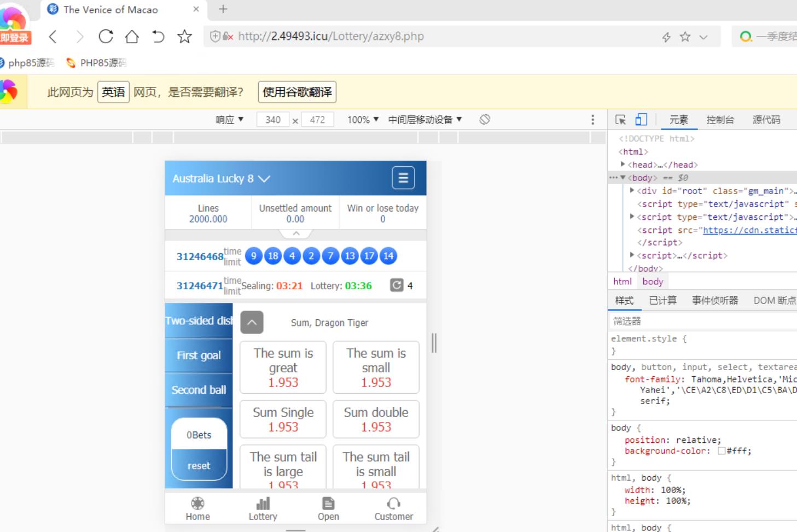The height and width of the screenshot is (532, 797).
Task: Click the viewport width input field
Action: (x=272, y=120)
